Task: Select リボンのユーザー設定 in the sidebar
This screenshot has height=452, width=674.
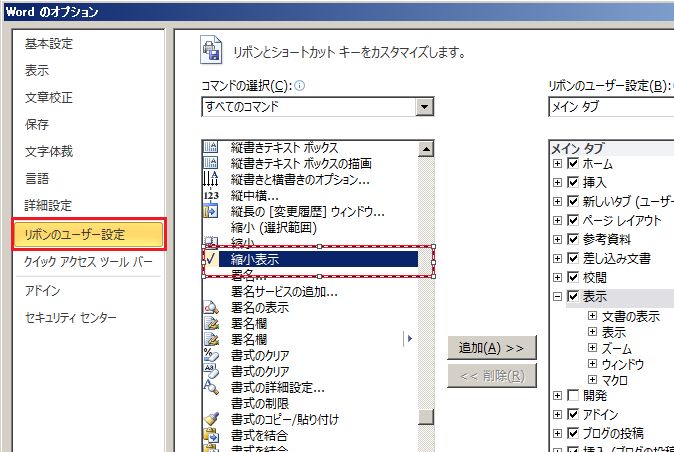Action: point(89,235)
